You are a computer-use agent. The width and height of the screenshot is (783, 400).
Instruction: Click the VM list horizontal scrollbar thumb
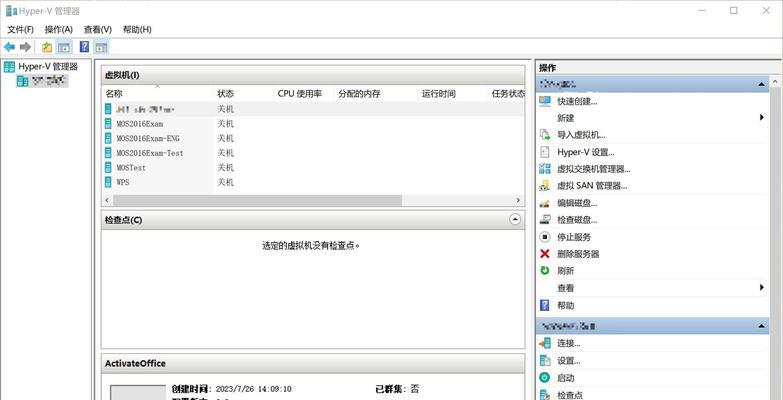[257, 200]
